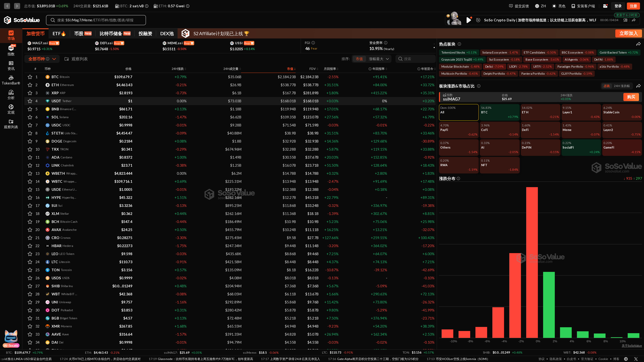
Task: Play the SoSo Crypto Daily audio
Action: [469, 20]
